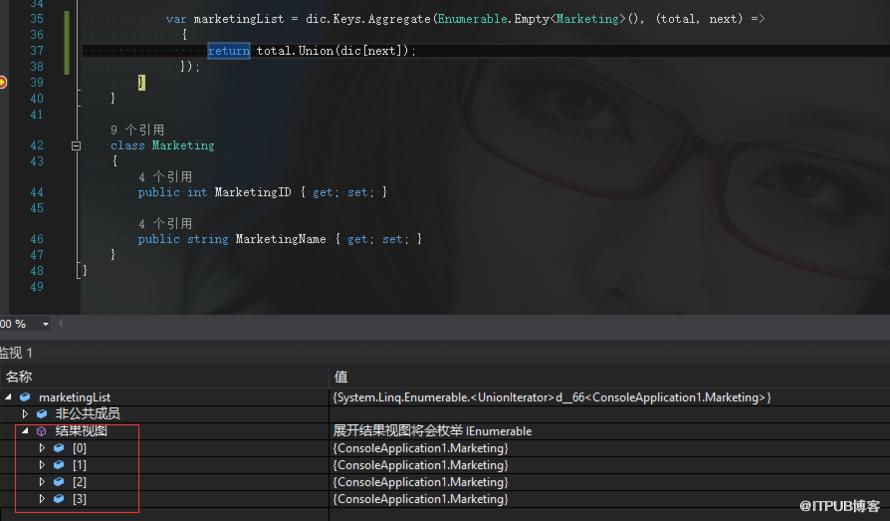
Task: Click the cube icon of item [1]
Action: (59, 465)
